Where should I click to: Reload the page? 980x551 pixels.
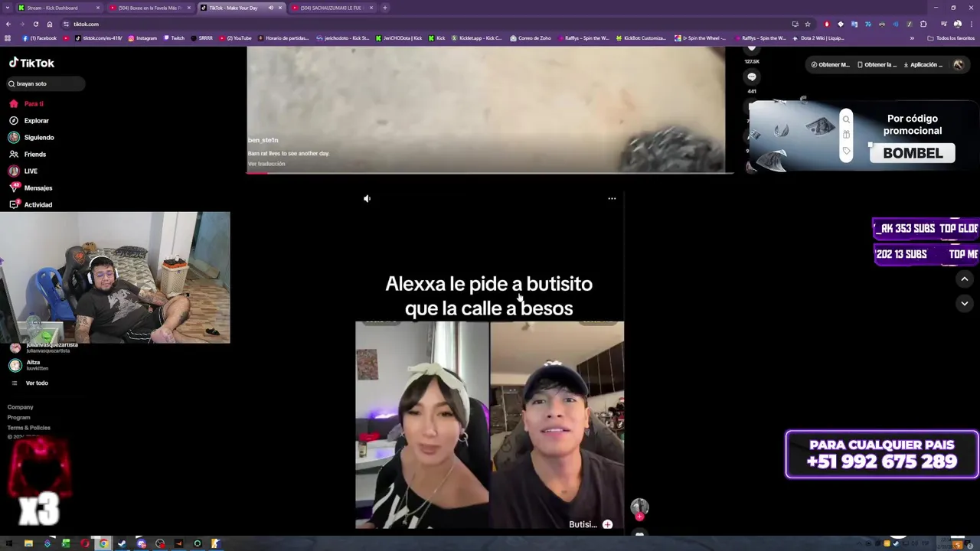click(x=35, y=24)
